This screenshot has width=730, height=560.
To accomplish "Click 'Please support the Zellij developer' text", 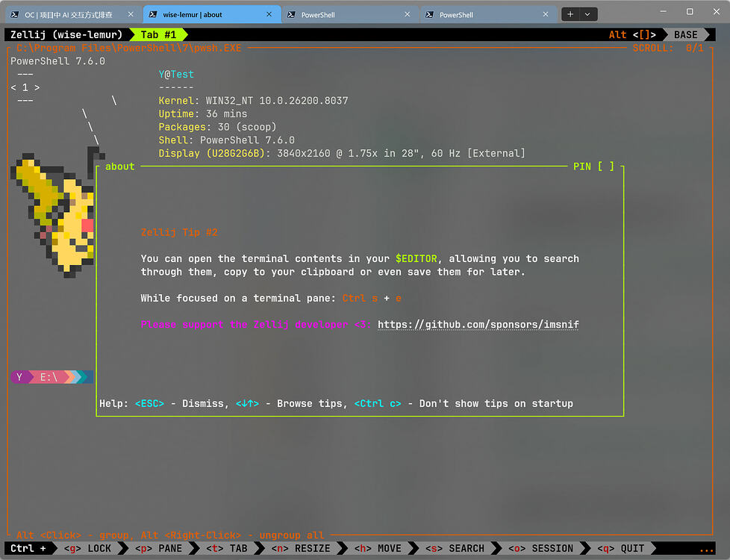I will [256, 324].
